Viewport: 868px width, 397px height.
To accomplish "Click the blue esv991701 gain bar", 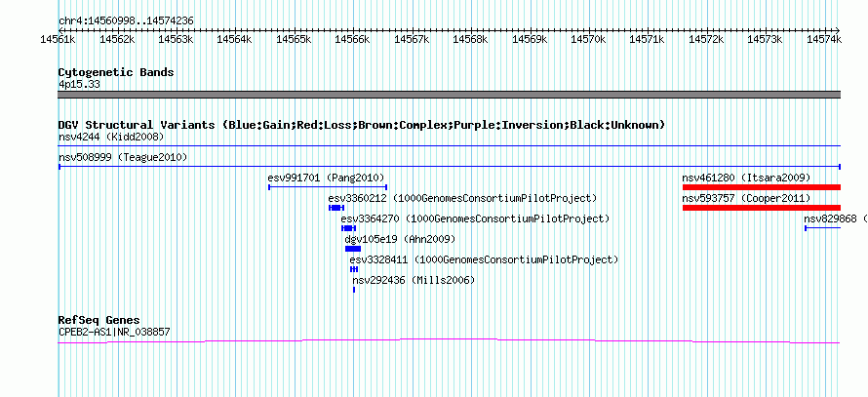I will coord(328,187).
